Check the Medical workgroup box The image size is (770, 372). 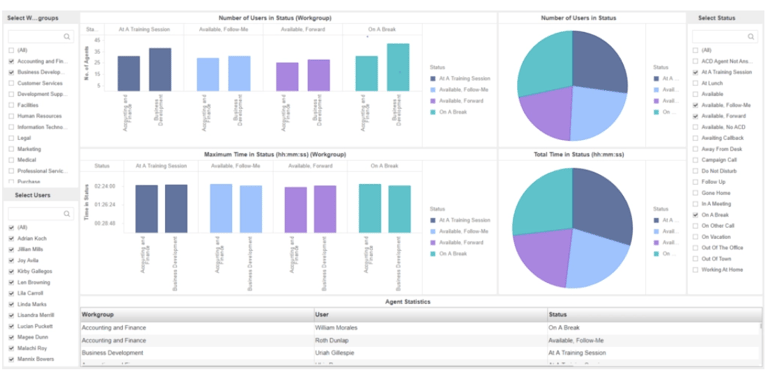click(11, 160)
